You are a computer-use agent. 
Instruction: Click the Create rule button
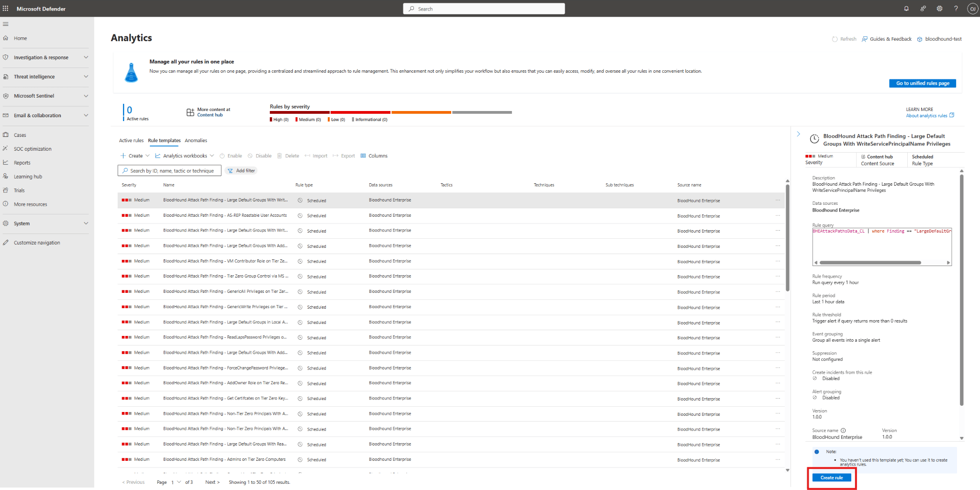click(x=832, y=478)
